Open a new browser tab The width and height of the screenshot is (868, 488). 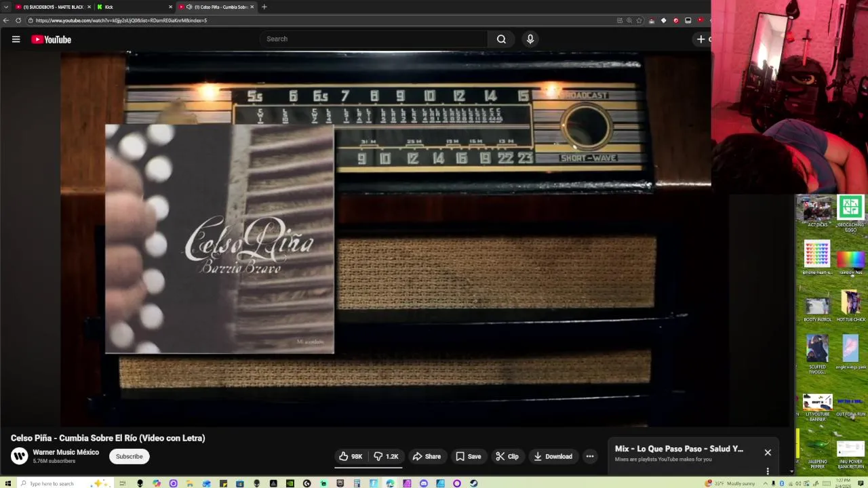click(x=264, y=7)
